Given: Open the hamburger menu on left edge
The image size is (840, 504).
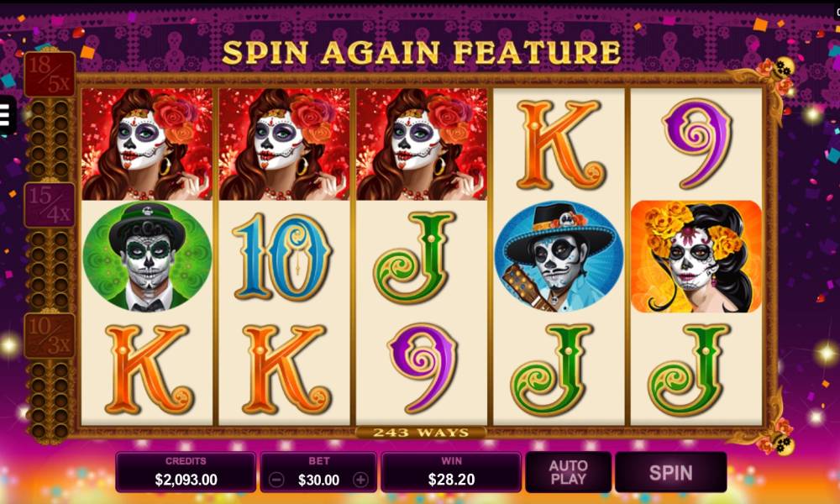Looking at the screenshot, I should [5, 114].
